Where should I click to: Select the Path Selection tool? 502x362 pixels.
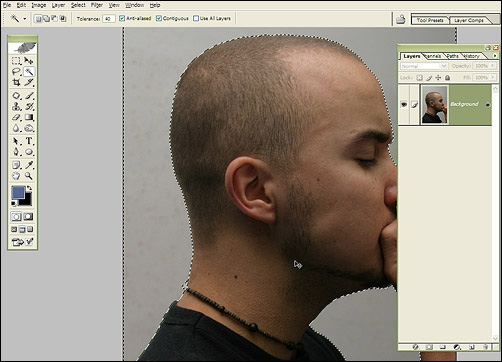[16, 141]
